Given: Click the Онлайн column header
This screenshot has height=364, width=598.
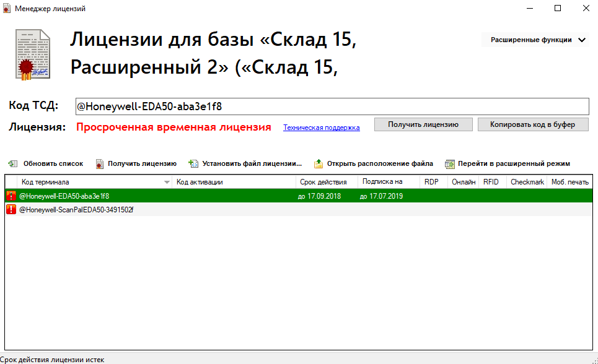Looking at the screenshot, I should pos(464,182).
